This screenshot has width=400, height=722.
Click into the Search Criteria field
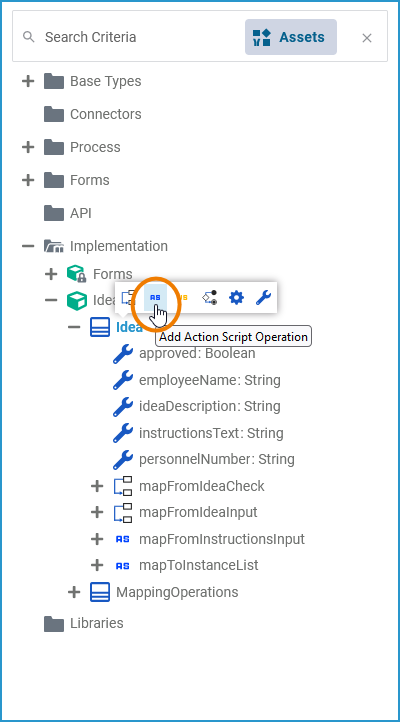[x=138, y=37]
